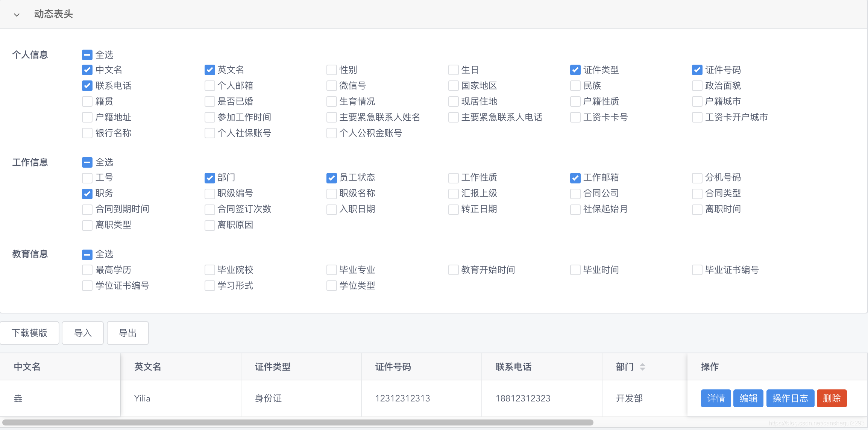Click the red 删除 button
Viewport: 868px width, 430px height.
(x=832, y=398)
